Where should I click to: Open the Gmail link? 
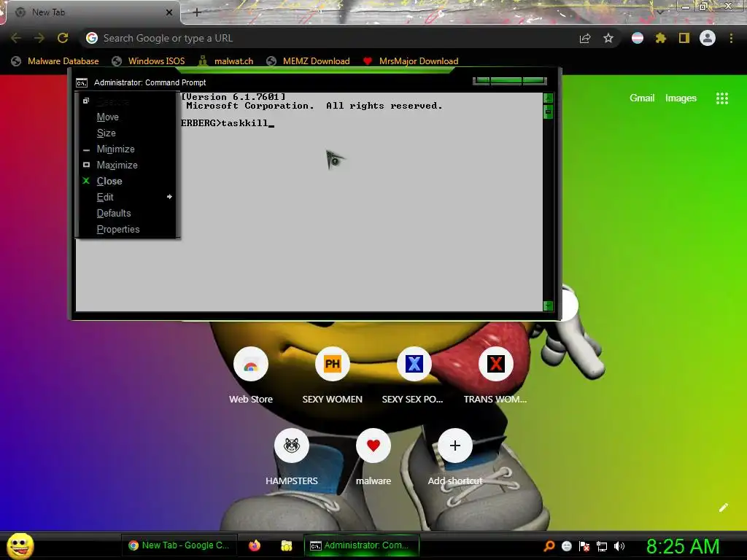point(642,98)
